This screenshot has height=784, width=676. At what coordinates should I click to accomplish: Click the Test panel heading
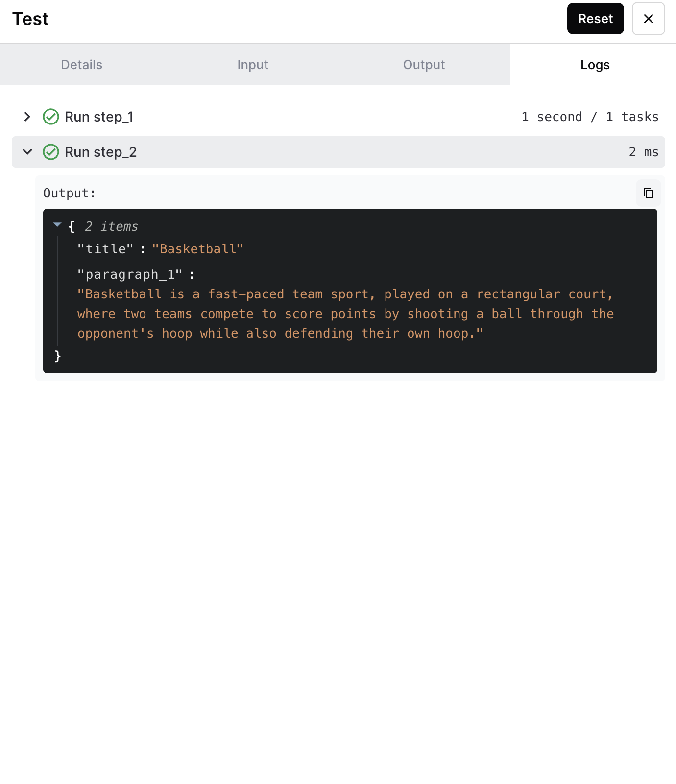(30, 19)
